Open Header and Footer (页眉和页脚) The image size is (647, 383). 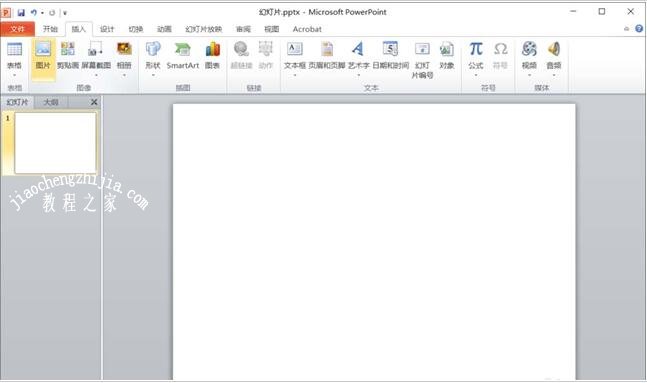(x=327, y=55)
